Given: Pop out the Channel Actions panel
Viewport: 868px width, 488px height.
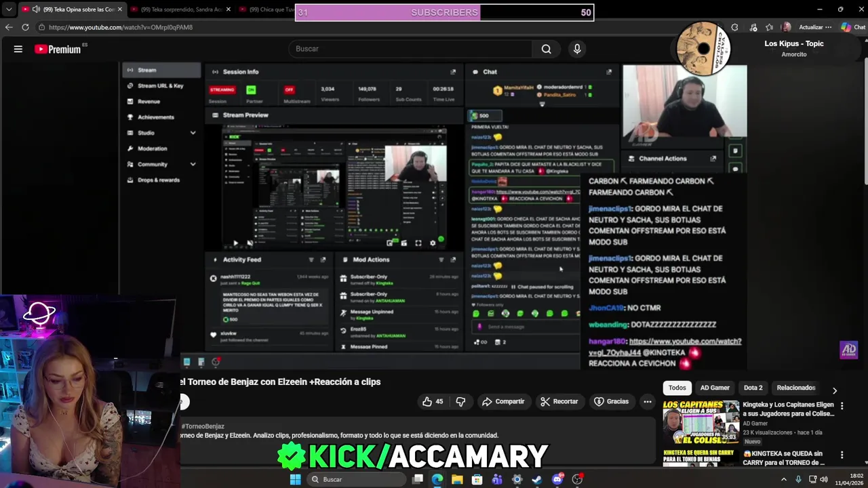Looking at the screenshot, I should coord(713,159).
